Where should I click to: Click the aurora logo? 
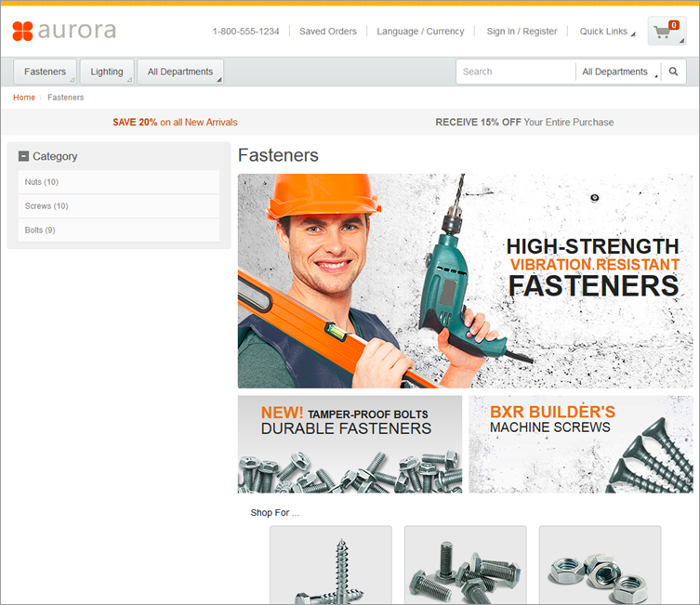pos(64,31)
